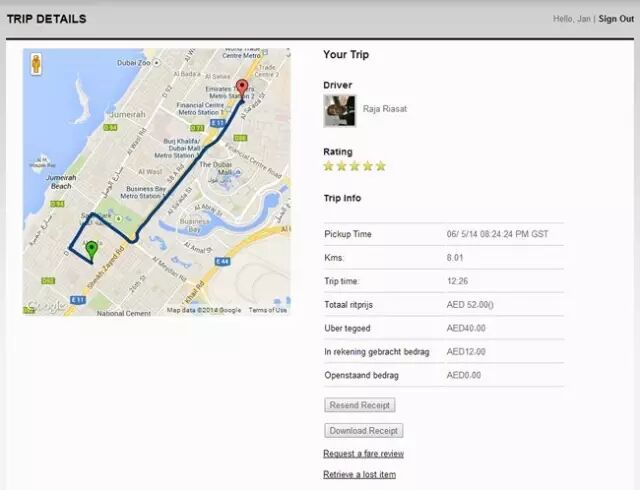The height and width of the screenshot is (490, 640).
Task: Click the Dubai Zoo marker on the map
Action: click(156, 63)
